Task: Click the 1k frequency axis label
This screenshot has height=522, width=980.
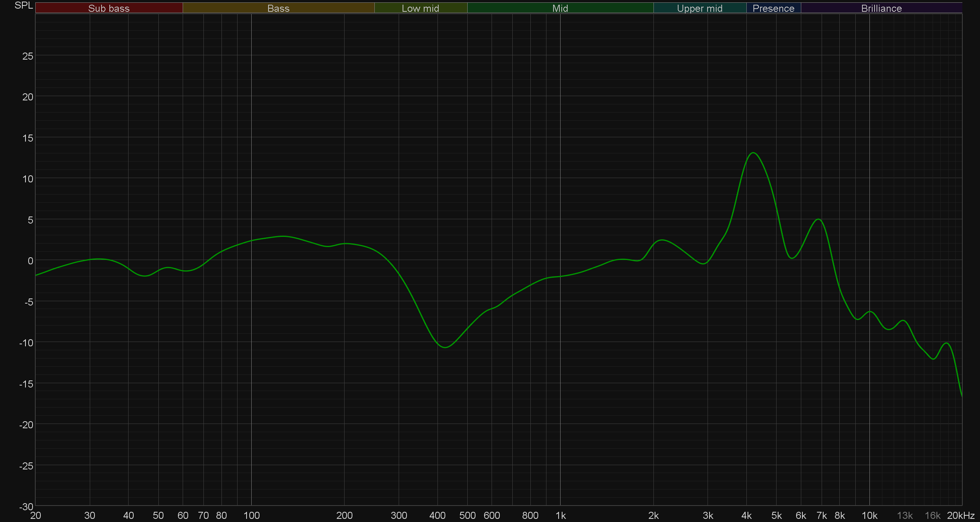Action: pyautogui.click(x=561, y=515)
